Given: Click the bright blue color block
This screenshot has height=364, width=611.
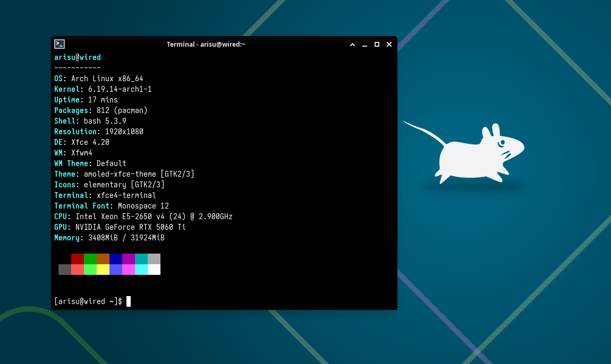Looking at the screenshot, I should coord(116,270).
